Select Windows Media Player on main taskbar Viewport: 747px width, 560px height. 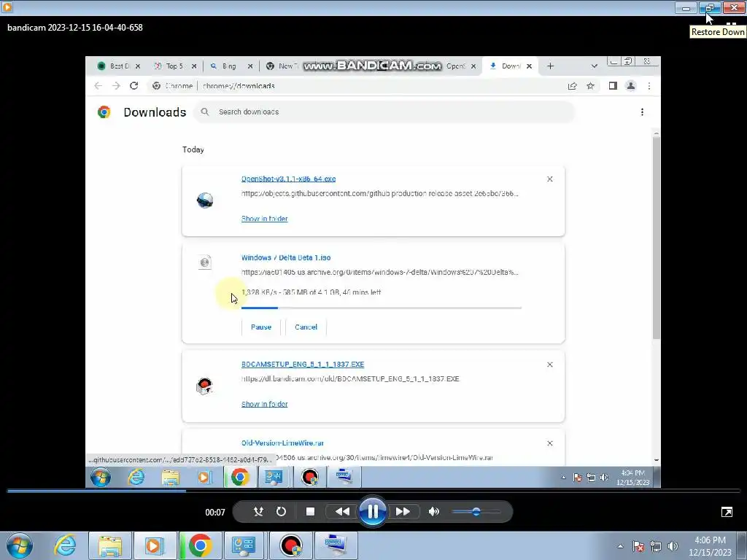click(x=155, y=545)
